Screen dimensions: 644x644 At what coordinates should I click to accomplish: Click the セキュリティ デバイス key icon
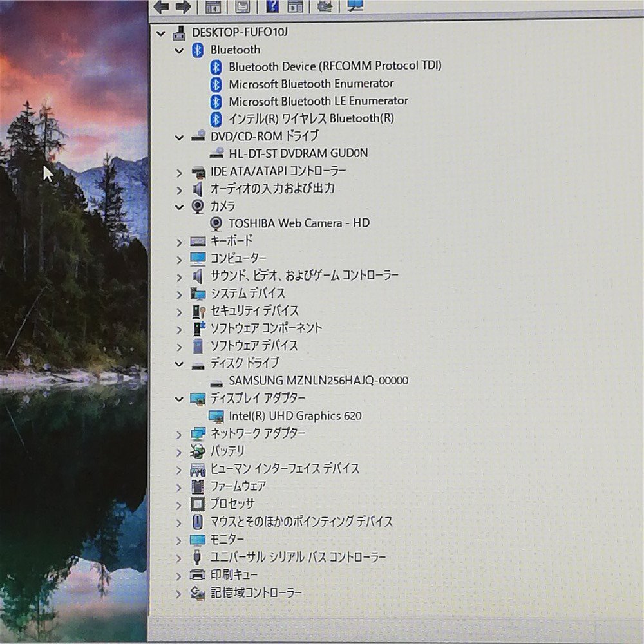click(198, 311)
